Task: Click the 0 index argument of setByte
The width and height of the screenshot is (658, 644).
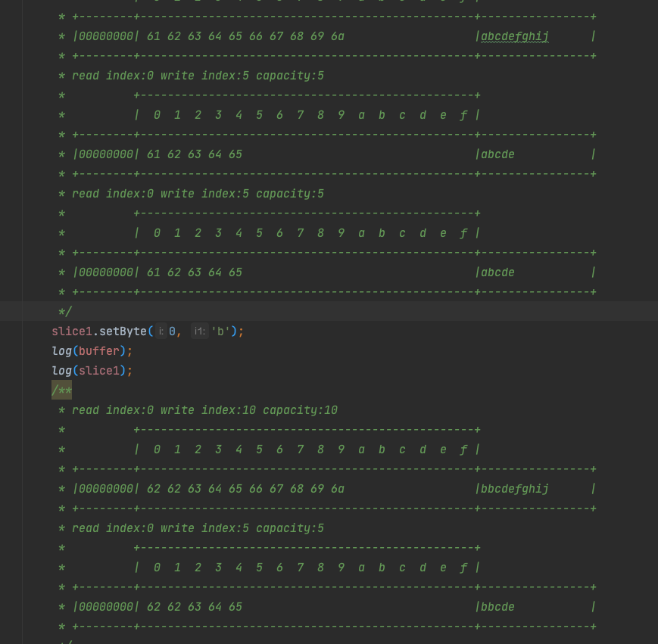Action: 173,331
